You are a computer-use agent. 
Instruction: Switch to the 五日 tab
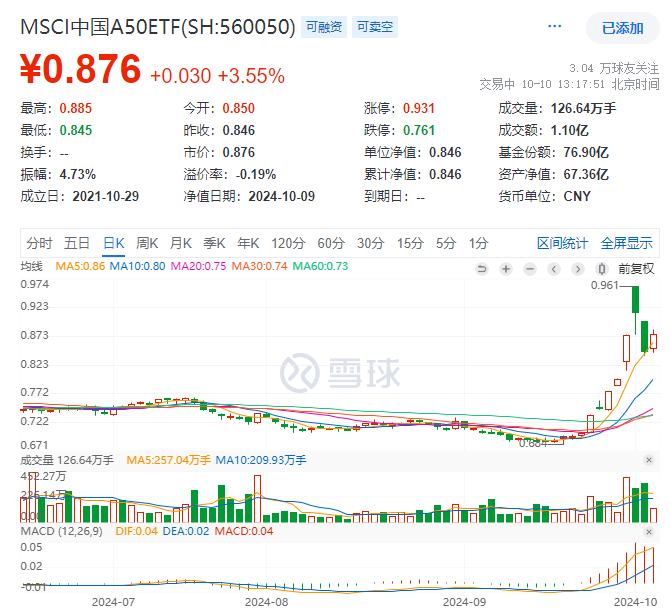pyautogui.click(x=77, y=243)
